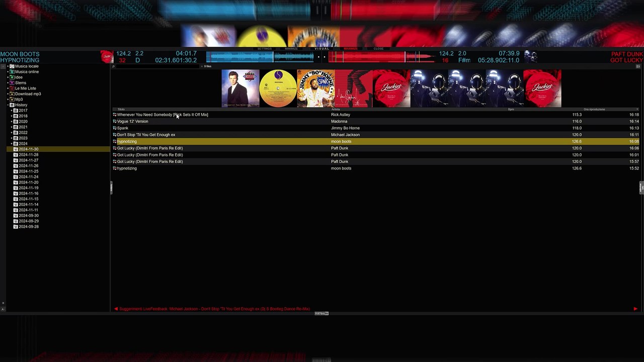Select the VISUAL tab in top bar
This screenshot has width=644, height=362.
pyautogui.click(x=321, y=49)
